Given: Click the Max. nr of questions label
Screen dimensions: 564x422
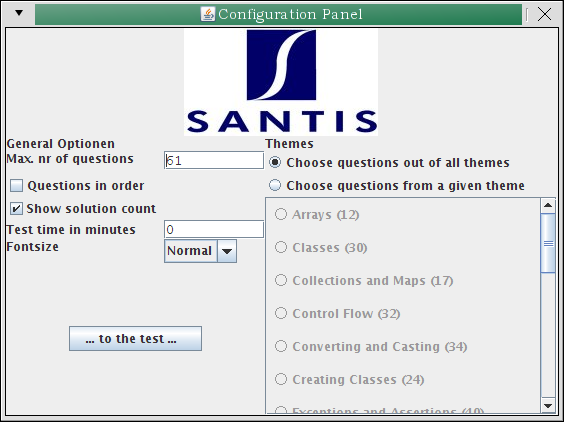Looking at the screenshot, I should (70, 159).
